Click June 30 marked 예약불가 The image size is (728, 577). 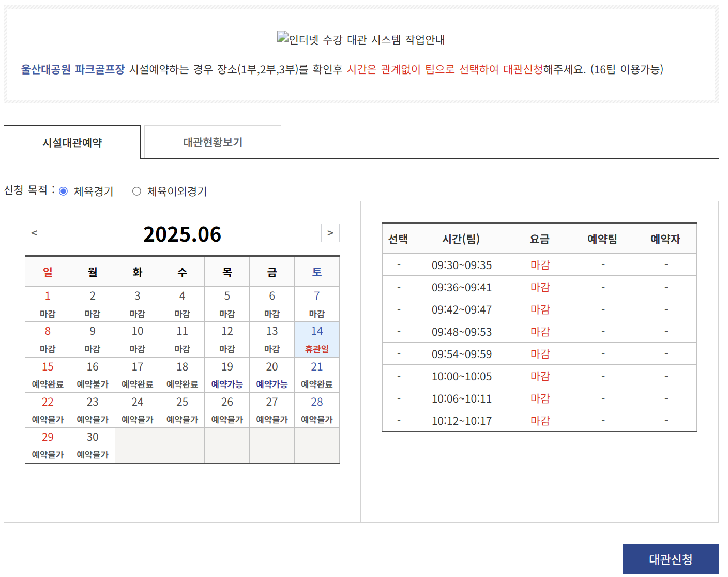tap(92, 445)
